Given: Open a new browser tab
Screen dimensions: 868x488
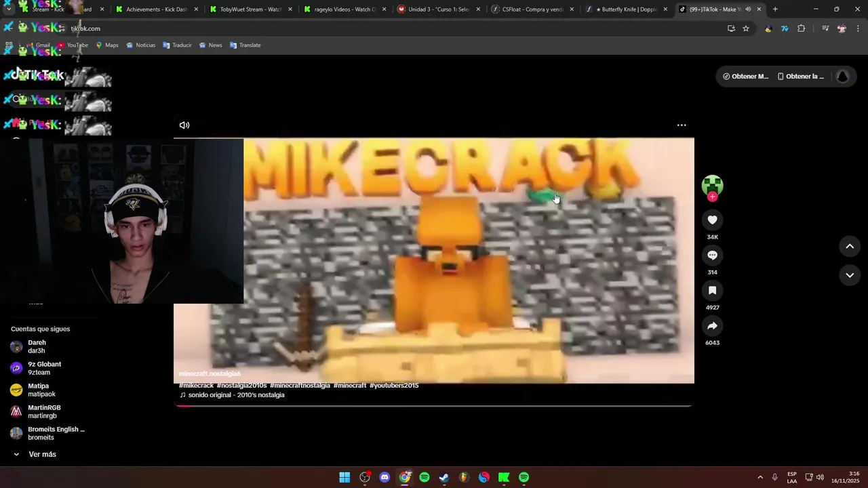Looking at the screenshot, I should [x=775, y=9].
